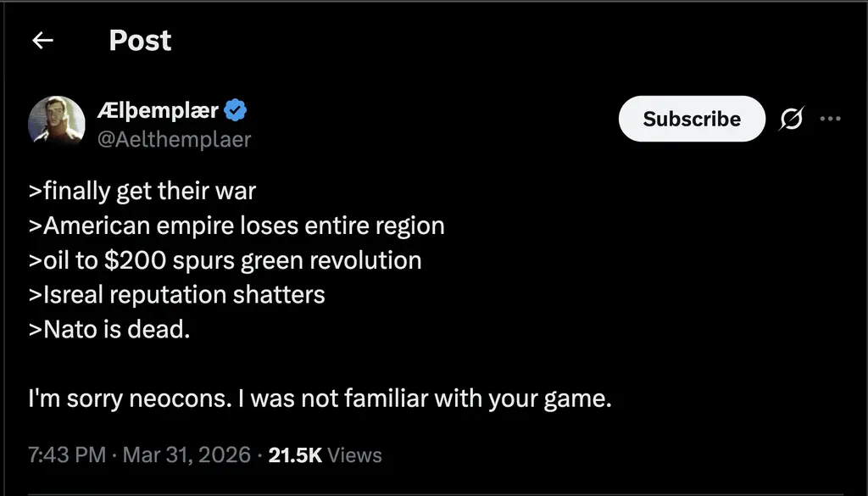
Task: Click the 7:43 PM timestamp
Action: pos(67,455)
